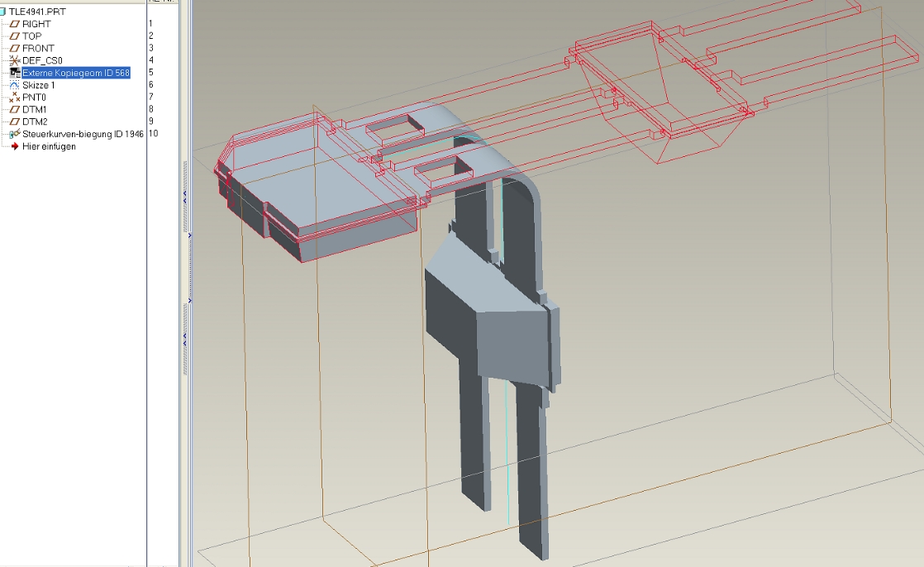Viewport: 924px width, 567px height.
Task: Click the Steuerkurven-biegung feature icon
Action: (x=15, y=135)
